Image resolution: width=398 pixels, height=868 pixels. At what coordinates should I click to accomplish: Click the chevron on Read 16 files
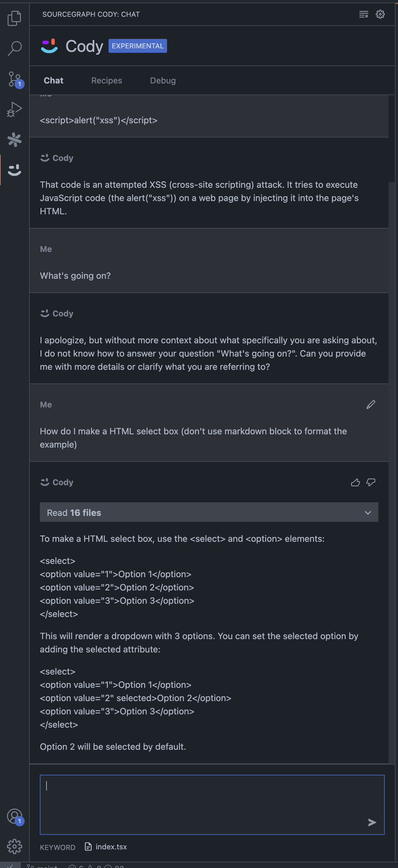368,512
